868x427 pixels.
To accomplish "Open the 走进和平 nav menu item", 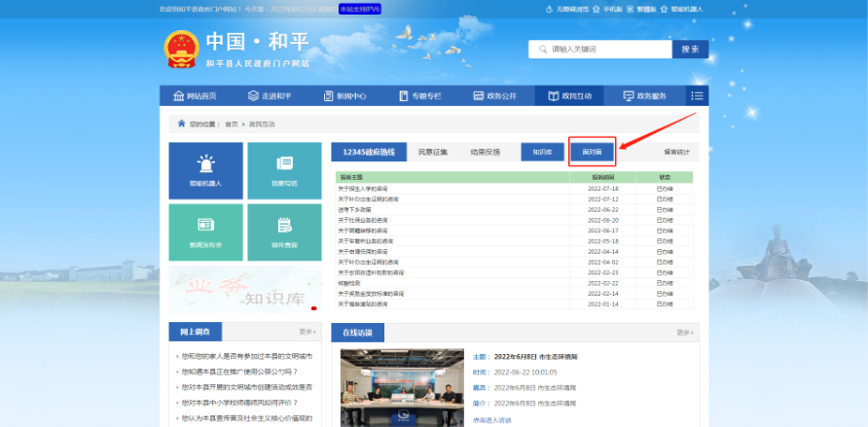I will click(270, 95).
